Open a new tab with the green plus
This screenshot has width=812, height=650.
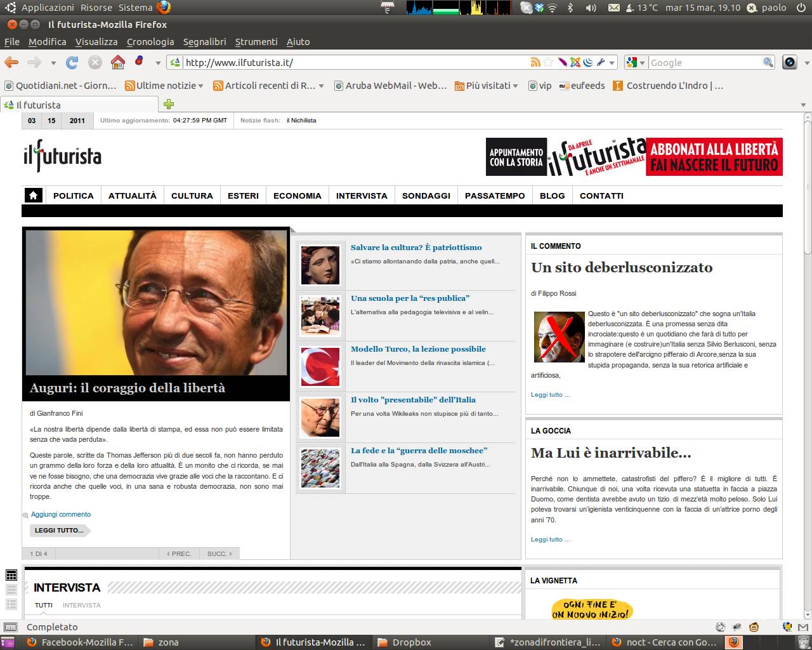click(x=169, y=104)
